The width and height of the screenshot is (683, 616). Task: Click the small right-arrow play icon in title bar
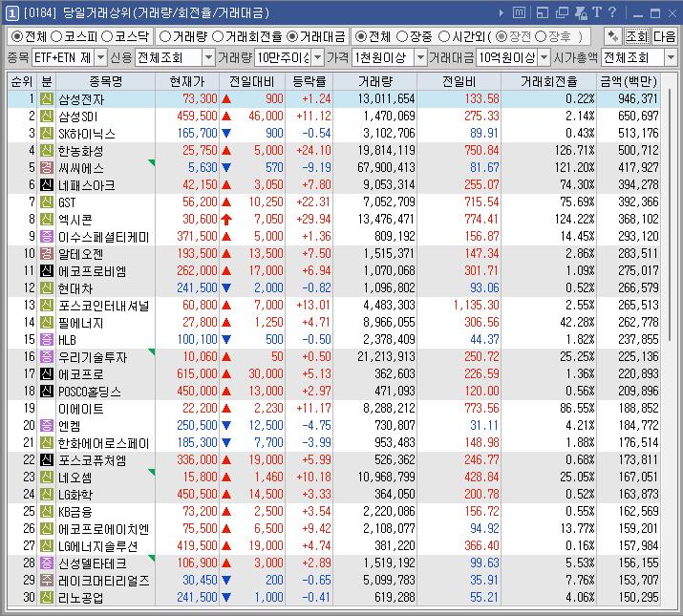[x=502, y=13]
